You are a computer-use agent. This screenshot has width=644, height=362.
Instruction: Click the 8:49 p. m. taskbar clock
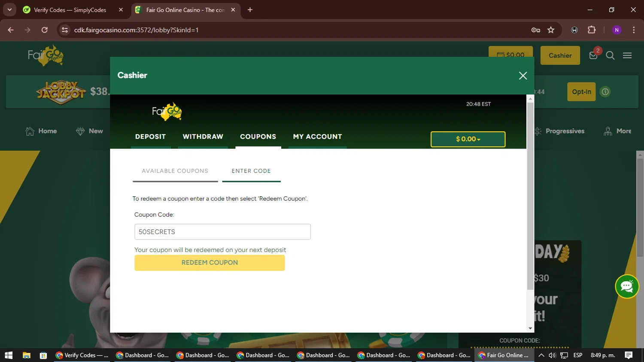[x=603, y=355]
